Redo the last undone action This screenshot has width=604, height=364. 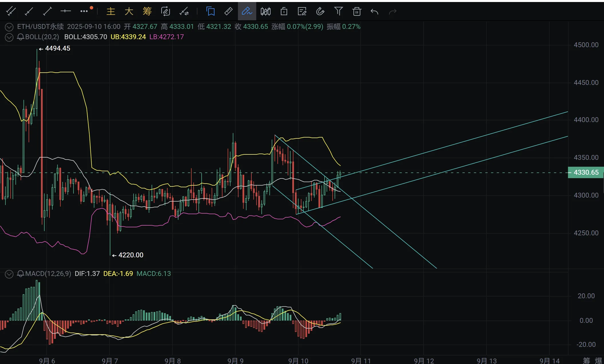coord(393,11)
